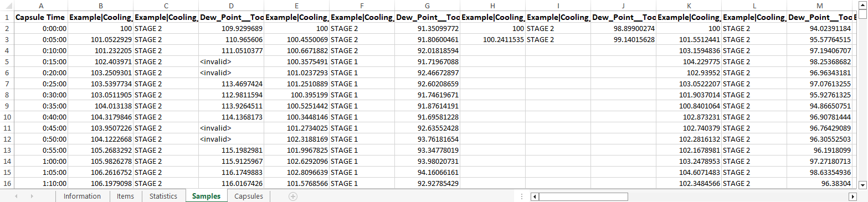868x202 pixels.
Task: Click the Capsule Time header cell
Action: point(41,17)
